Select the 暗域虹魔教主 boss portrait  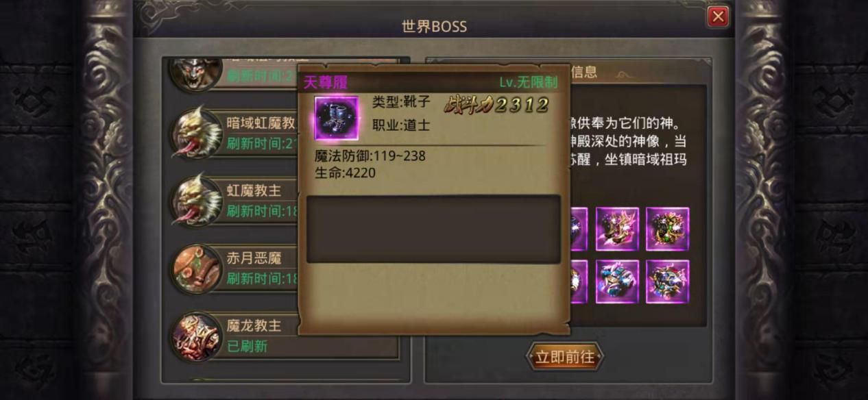click(197, 132)
